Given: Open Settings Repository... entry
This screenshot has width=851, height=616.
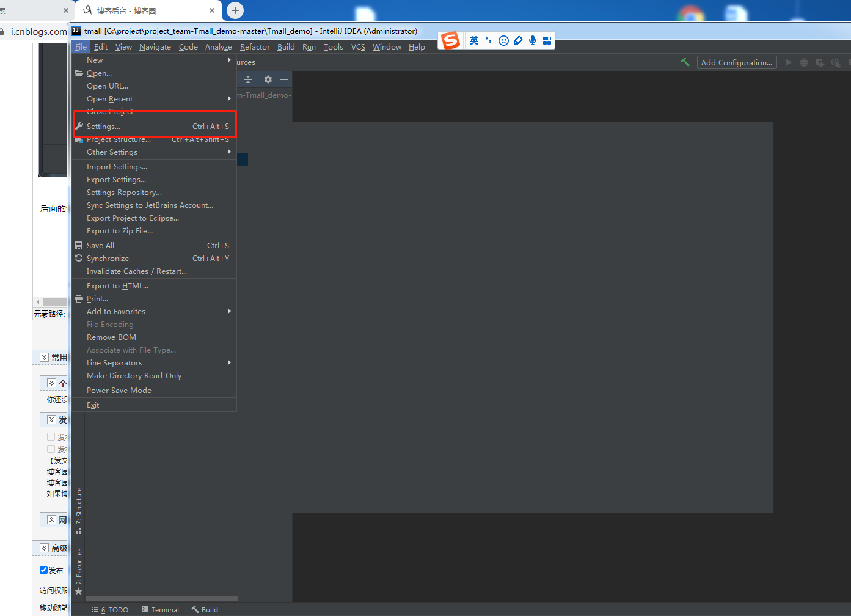Looking at the screenshot, I should point(154,192).
